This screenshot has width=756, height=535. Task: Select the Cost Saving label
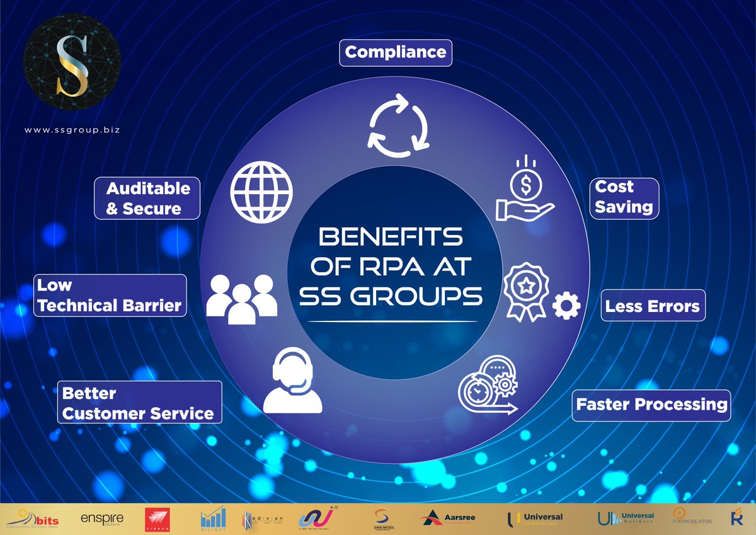click(x=624, y=198)
